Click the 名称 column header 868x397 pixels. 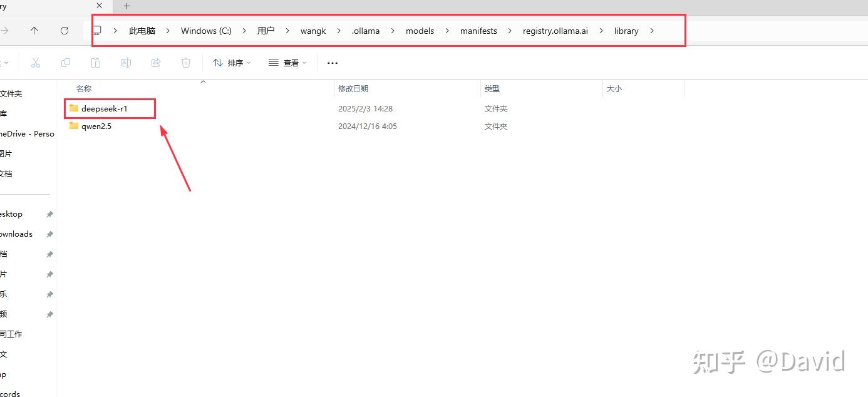(x=84, y=89)
